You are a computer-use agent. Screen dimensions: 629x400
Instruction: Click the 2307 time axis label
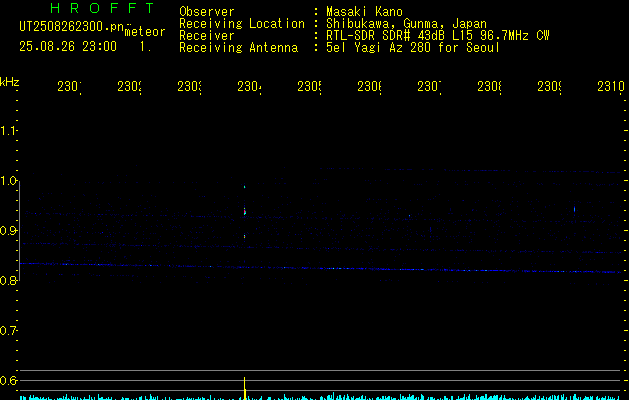pyautogui.click(x=429, y=87)
